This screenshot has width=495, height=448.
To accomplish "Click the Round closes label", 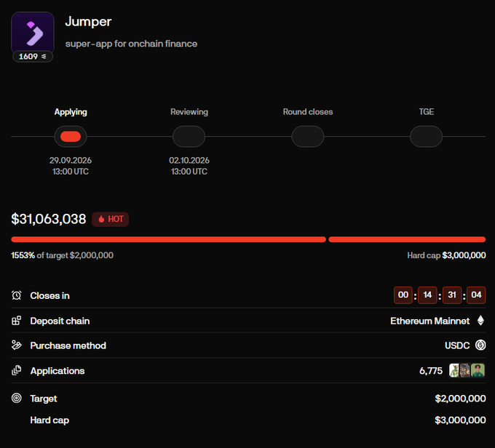I will 308,112.
